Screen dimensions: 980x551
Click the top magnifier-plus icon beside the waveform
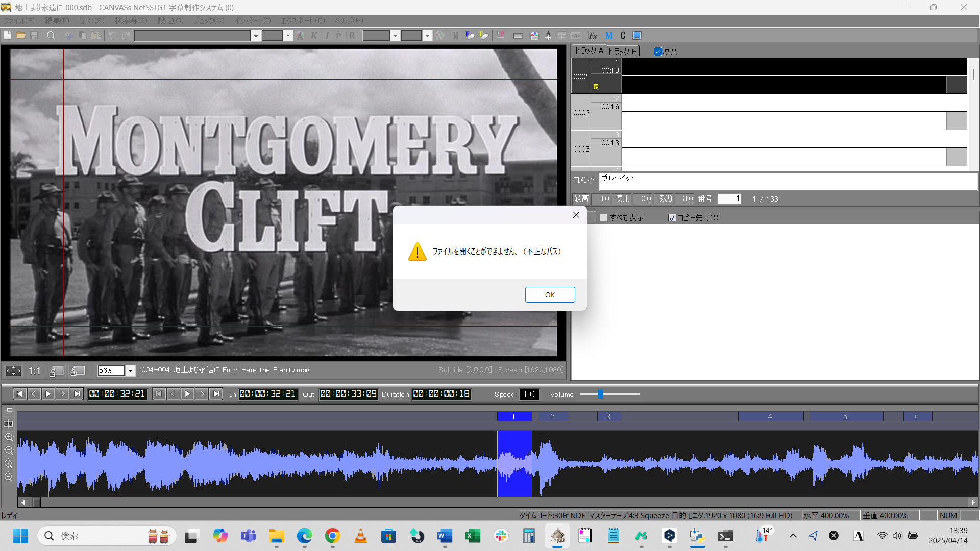pyautogui.click(x=9, y=437)
